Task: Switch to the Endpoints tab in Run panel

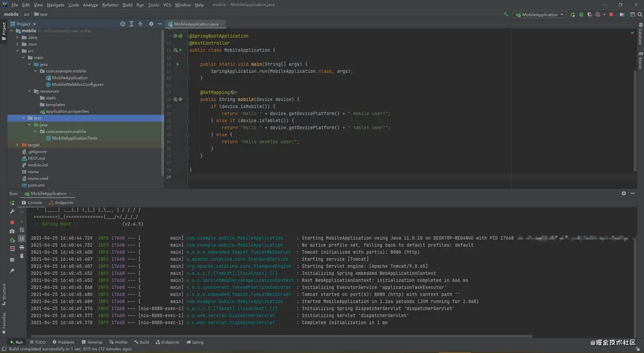Action: click(x=63, y=203)
